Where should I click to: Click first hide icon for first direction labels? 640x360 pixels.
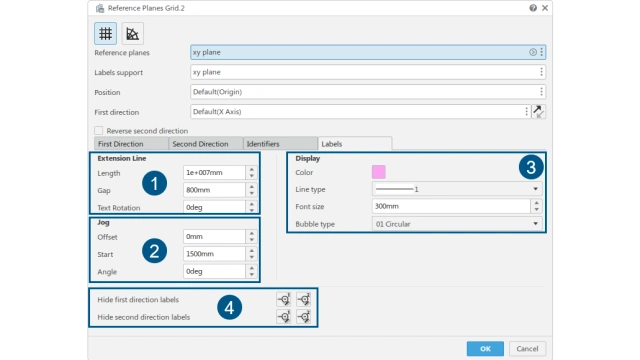[284, 300]
